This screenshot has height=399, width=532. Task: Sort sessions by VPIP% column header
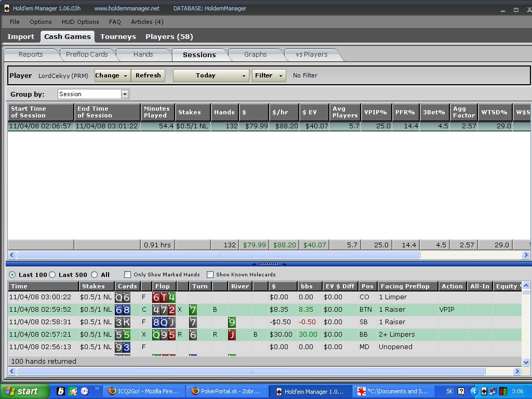pyautogui.click(x=376, y=112)
